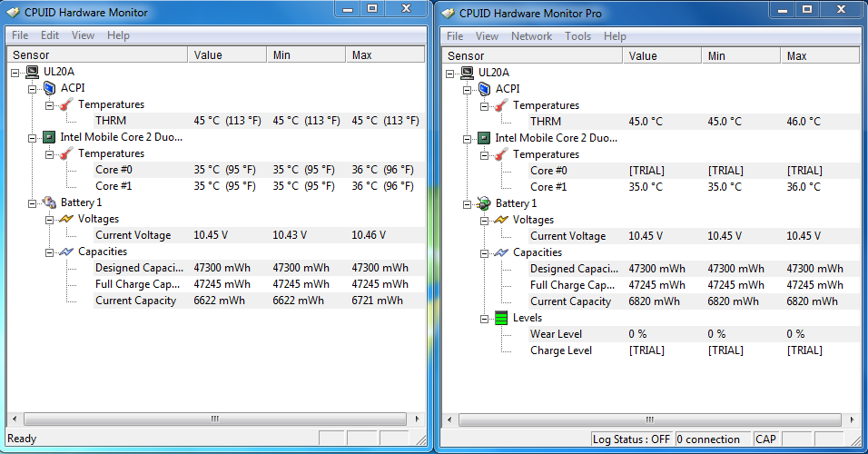Click Max column header in Monitor Pro window
The height and width of the screenshot is (454, 868).
pos(821,56)
